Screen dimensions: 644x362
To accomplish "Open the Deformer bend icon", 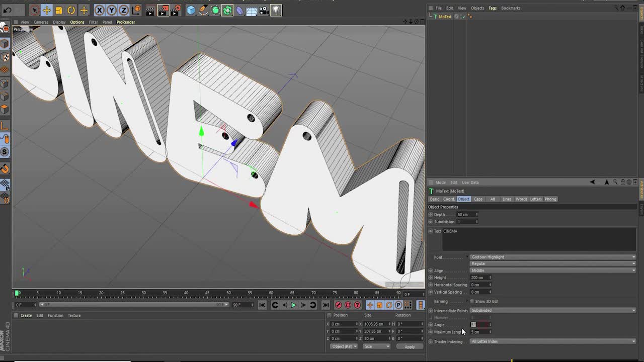I will point(239,10).
